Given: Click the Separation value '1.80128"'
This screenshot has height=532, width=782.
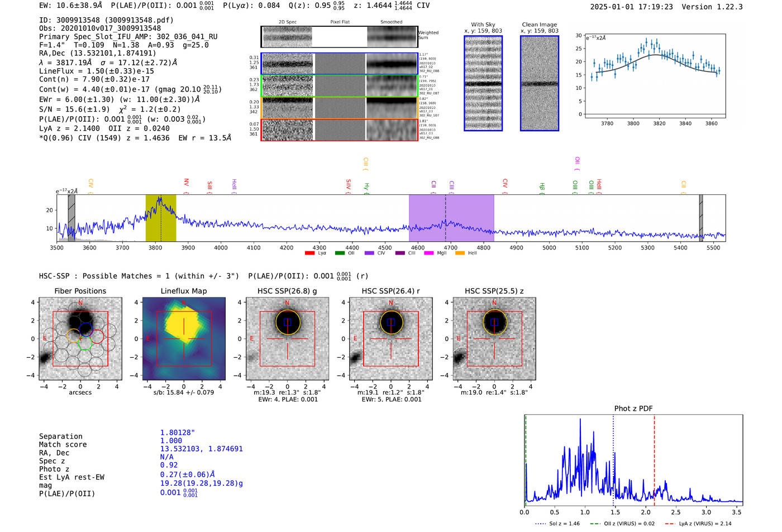Looking at the screenshot, I should pyautogui.click(x=178, y=433).
